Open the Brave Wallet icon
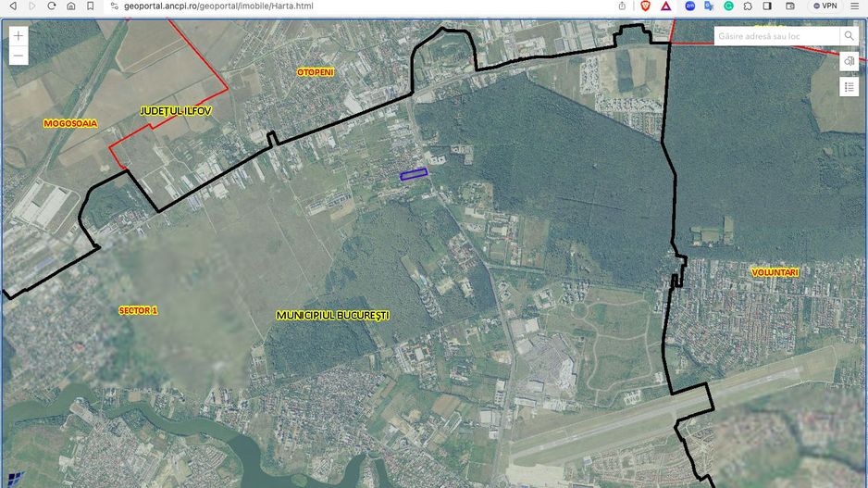The width and height of the screenshot is (868, 488). 790,6
